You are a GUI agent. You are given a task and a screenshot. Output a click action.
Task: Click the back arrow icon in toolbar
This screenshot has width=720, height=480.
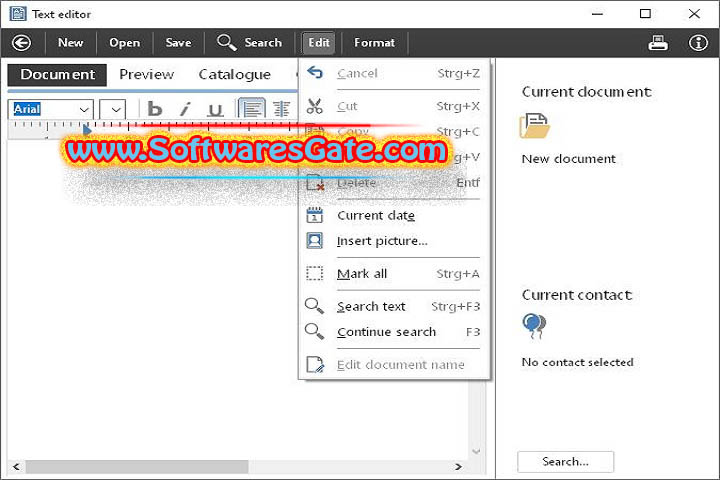pos(22,43)
